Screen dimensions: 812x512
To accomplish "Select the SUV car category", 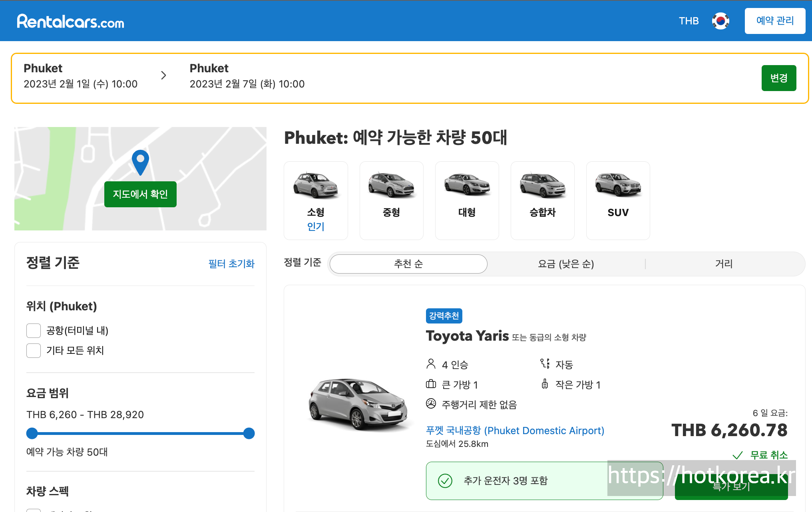I will tap(618, 200).
